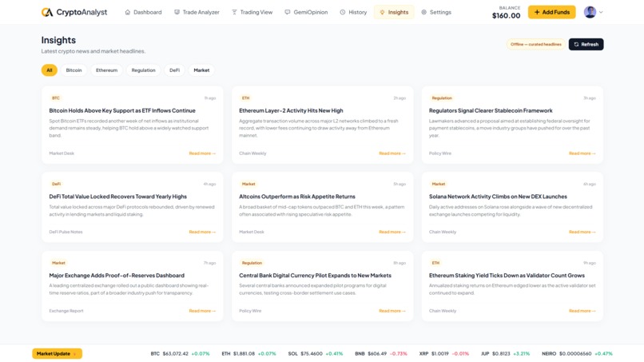Click the BTC tag on the first card
The width and height of the screenshot is (644, 362).
[56, 98]
